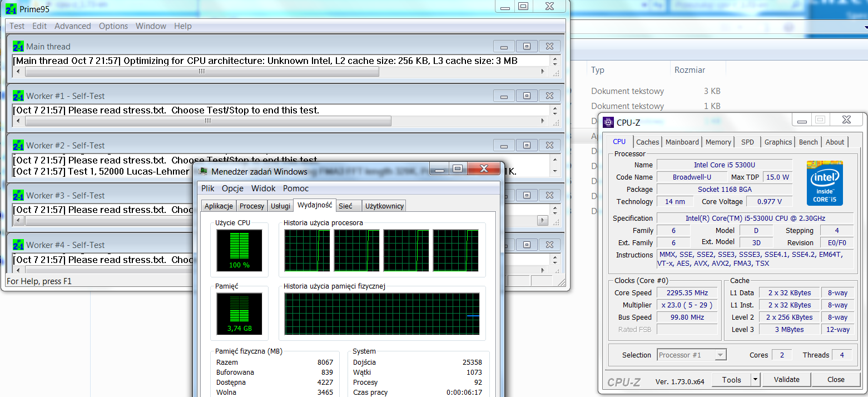Click Main thread scroll right arrow
The width and height of the screenshot is (868, 397).
pos(543,72)
